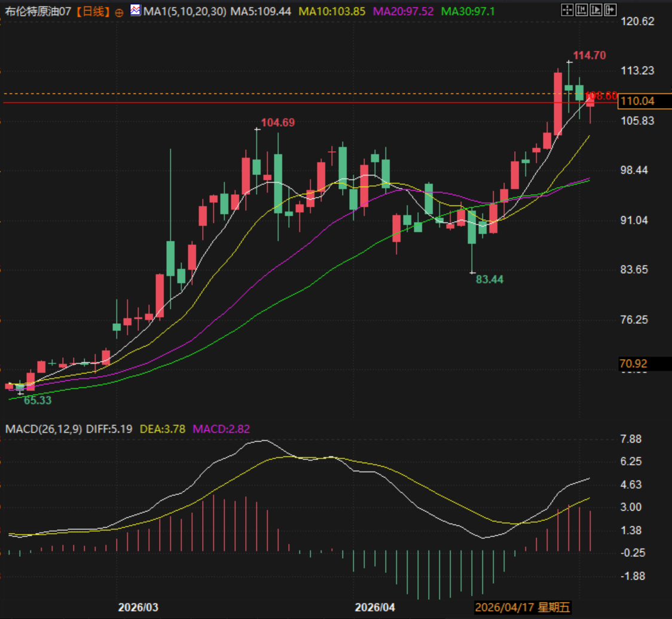Click the 110.04 current price tag
This screenshot has width=672, height=619.
[644, 101]
